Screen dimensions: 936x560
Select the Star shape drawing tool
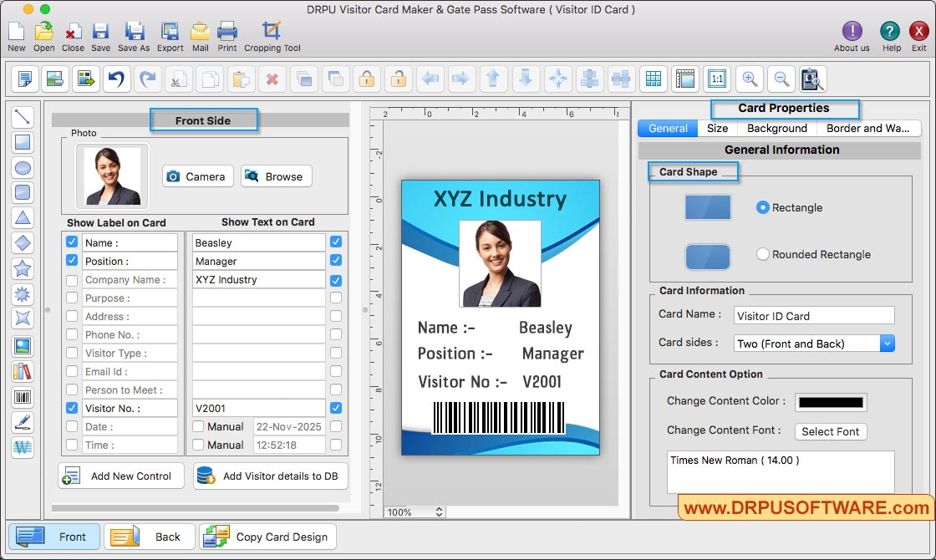pyautogui.click(x=23, y=268)
